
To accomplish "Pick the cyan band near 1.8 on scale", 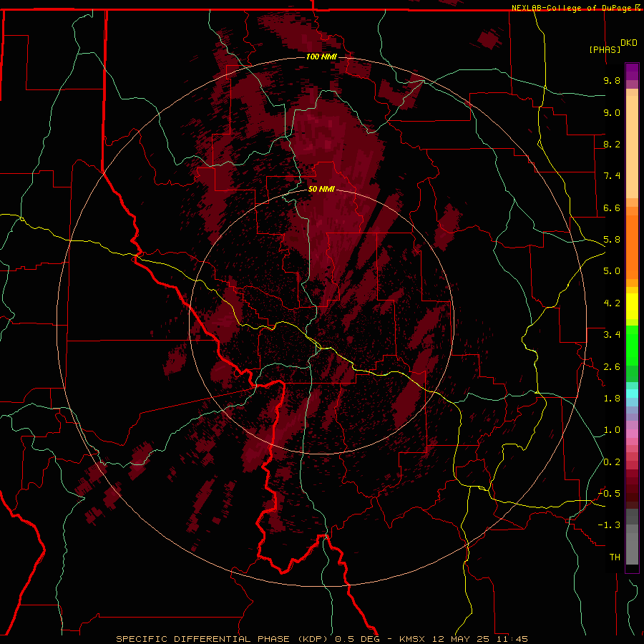I will [632, 394].
